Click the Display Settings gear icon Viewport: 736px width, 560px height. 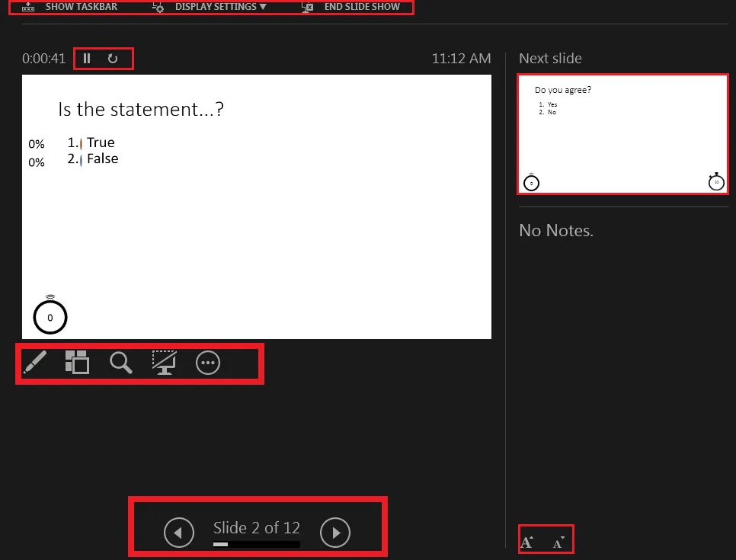tap(158, 7)
